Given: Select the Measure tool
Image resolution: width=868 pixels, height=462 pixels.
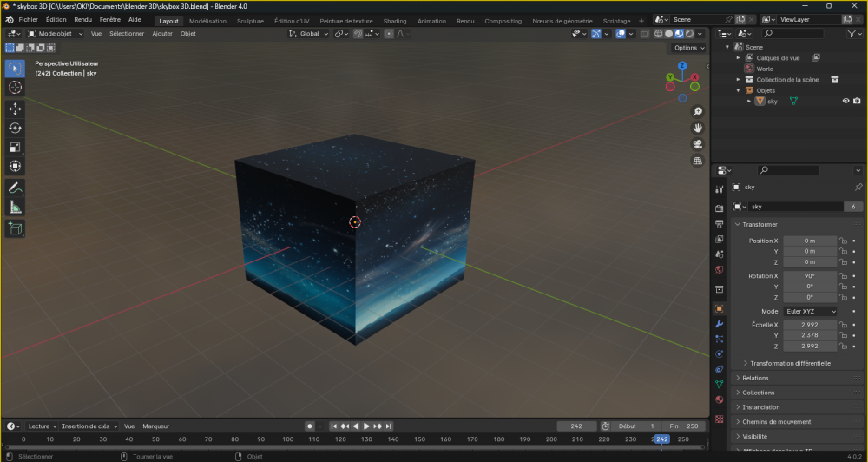Looking at the screenshot, I should (15, 208).
